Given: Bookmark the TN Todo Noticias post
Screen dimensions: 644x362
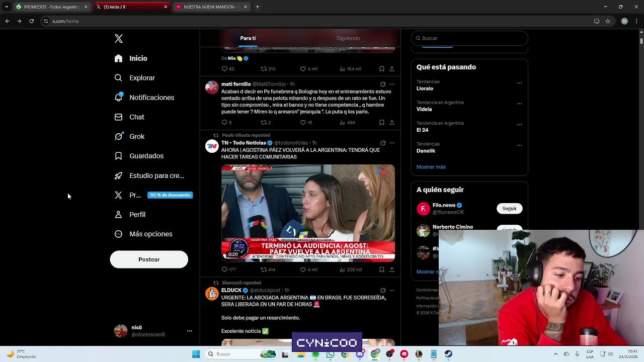Looking at the screenshot, I should pos(382,269).
